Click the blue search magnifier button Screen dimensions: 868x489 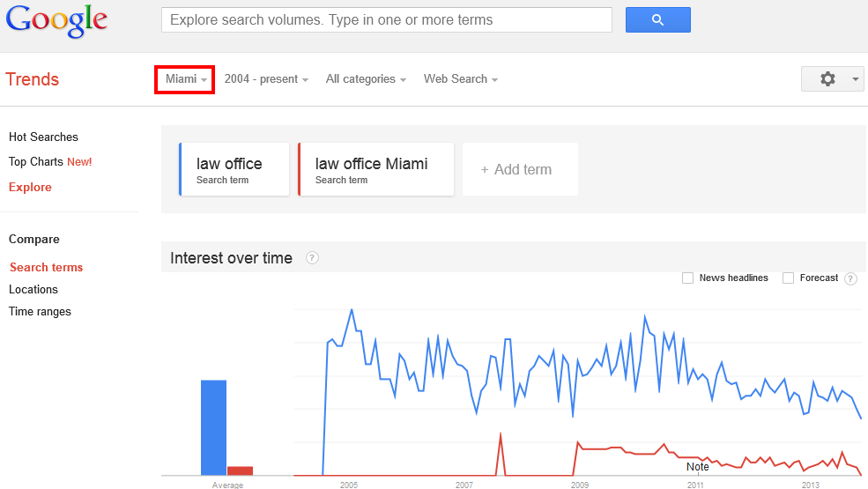(657, 20)
